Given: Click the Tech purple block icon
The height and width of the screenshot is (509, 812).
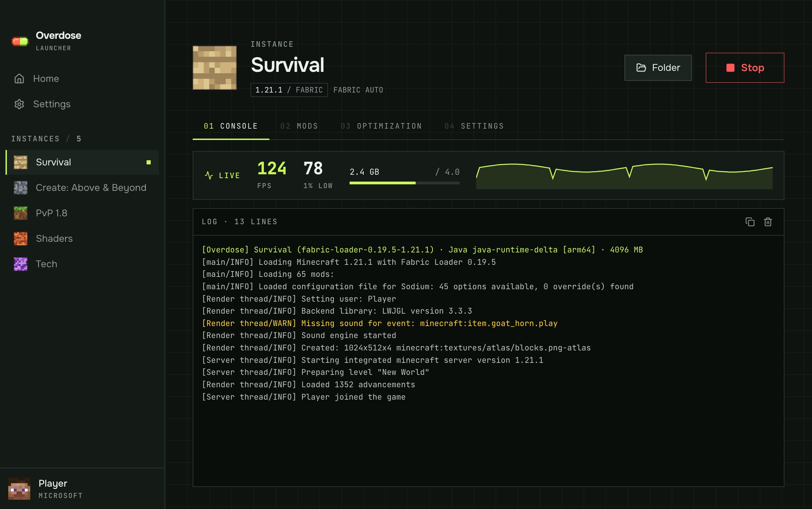Looking at the screenshot, I should [x=21, y=264].
